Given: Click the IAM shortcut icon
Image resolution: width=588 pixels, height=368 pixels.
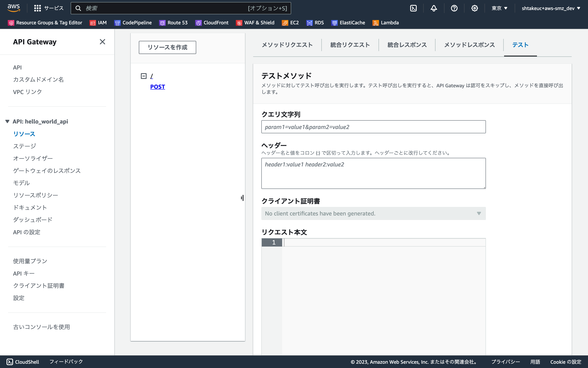Looking at the screenshot, I should click(92, 23).
